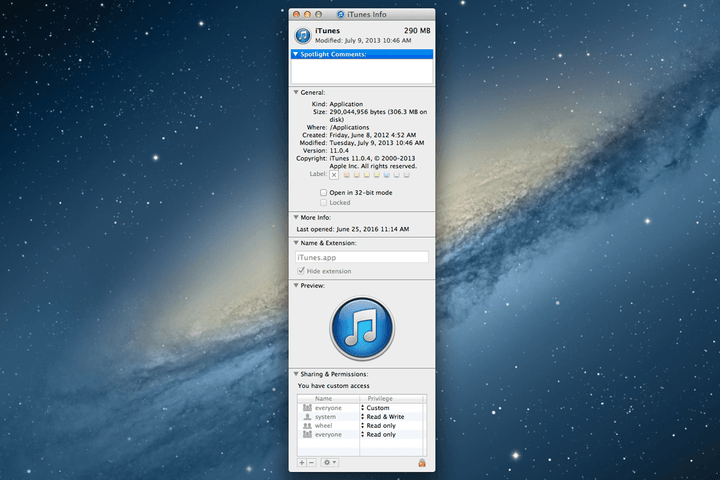Toggle the Hide extension checkbox
The width and height of the screenshot is (720, 480).
(301, 271)
